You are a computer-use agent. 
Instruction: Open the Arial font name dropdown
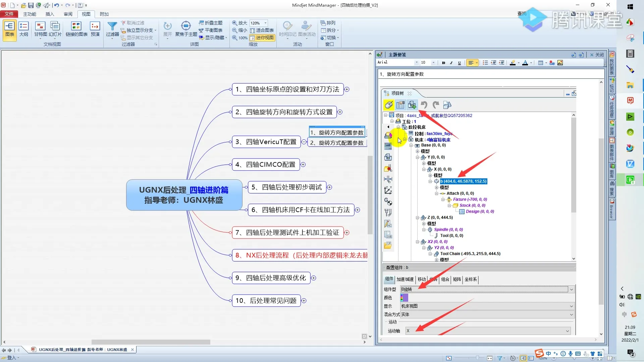pos(417,63)
